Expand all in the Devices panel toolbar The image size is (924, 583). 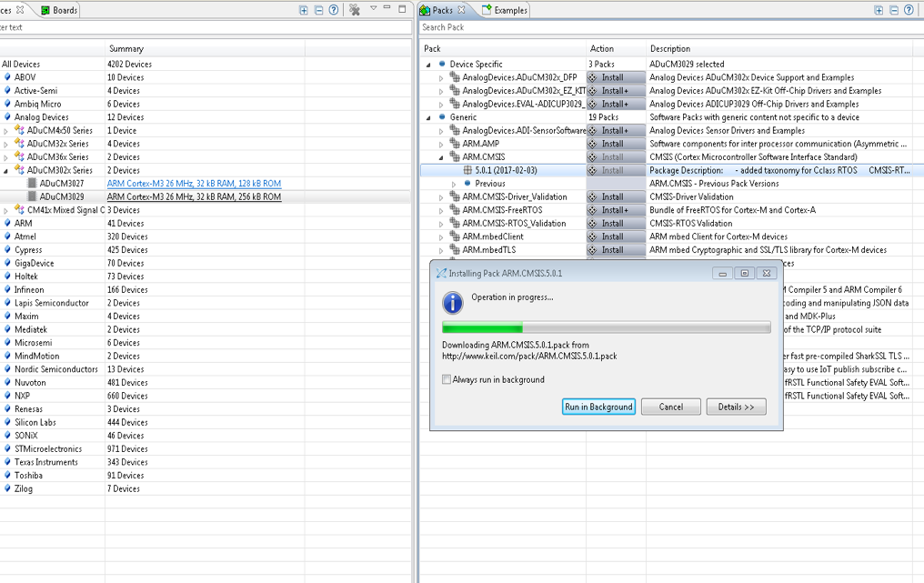(304, 10)
